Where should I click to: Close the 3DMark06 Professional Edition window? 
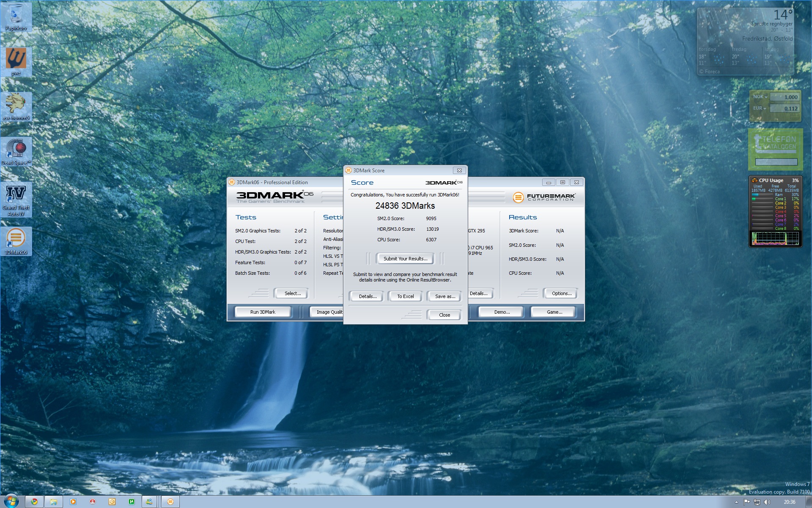pyautogui.click(x=576, y=182)
